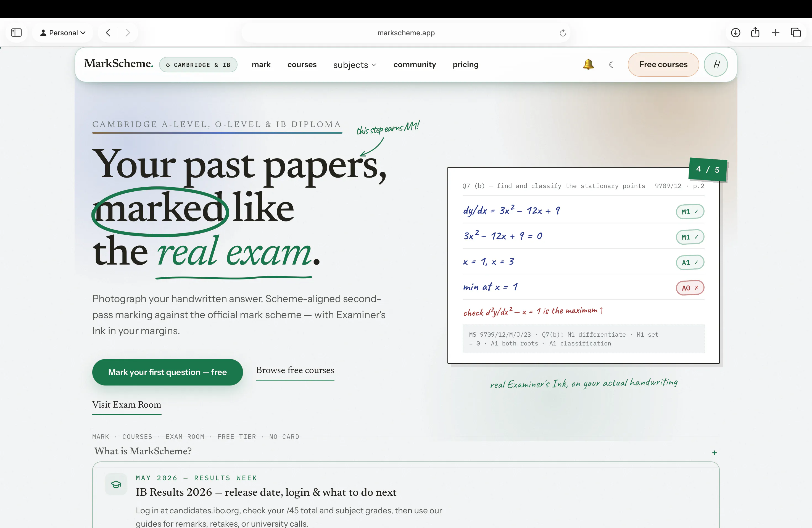The width and height of the screenshot is (812, 528).
Task: Click the red 'check d²y/dx²' examiner comment
Action: tap(533, 311)
